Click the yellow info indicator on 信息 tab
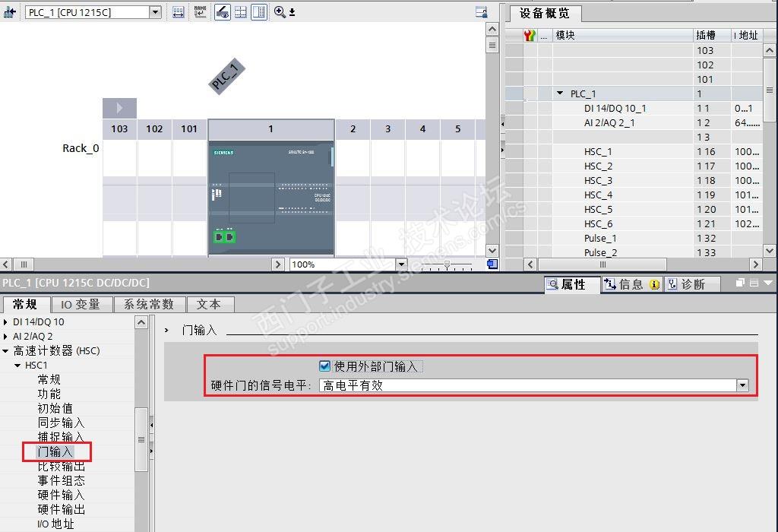 click(654, 284)
